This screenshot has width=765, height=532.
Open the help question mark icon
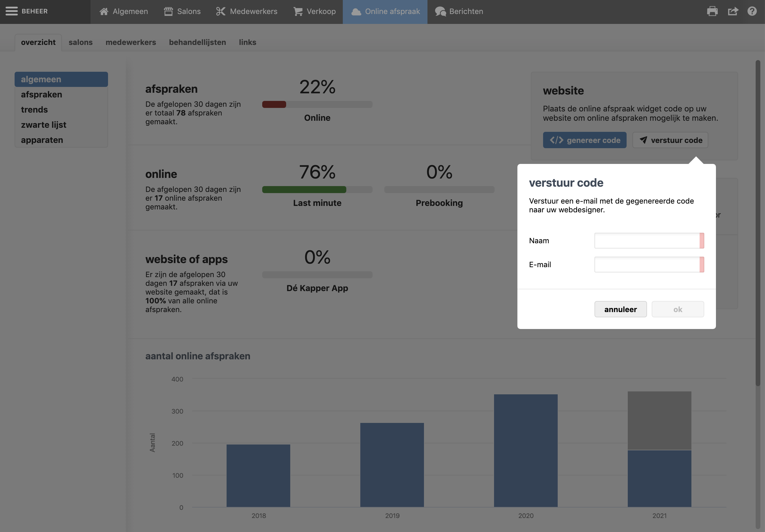[x=752, y=11]
